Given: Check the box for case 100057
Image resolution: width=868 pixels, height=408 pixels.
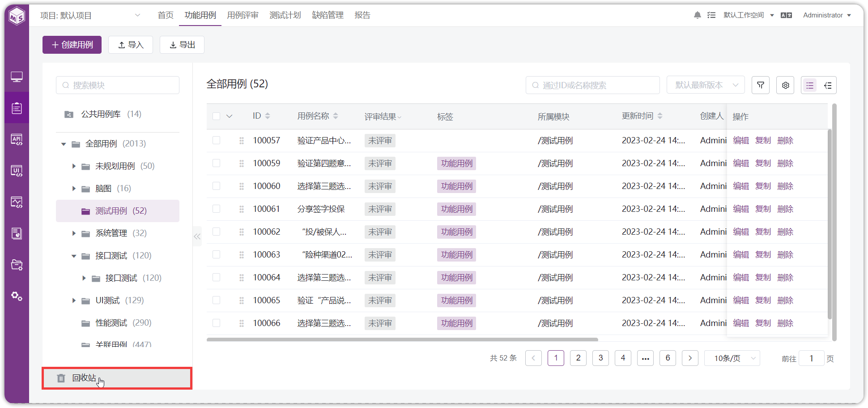Looking at the screenshot, I should point(217,140).
